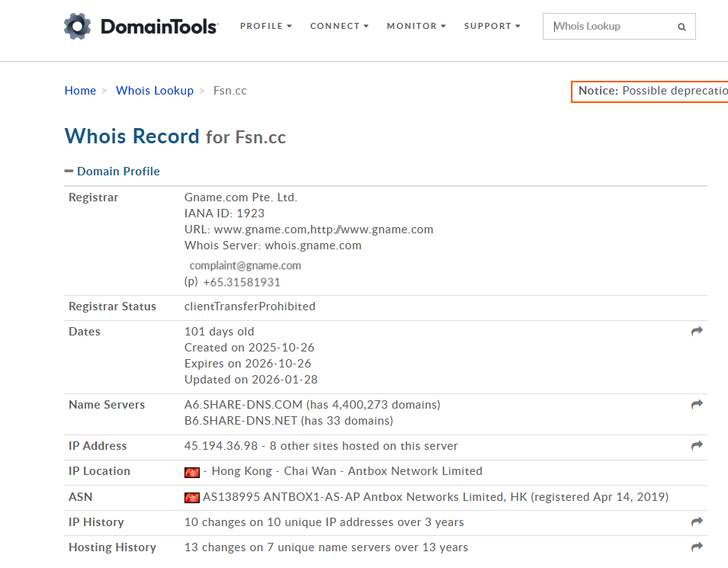Click share arrow in Dates row
The height and width of the screenshot is (568, 728).
click(697, 331)
